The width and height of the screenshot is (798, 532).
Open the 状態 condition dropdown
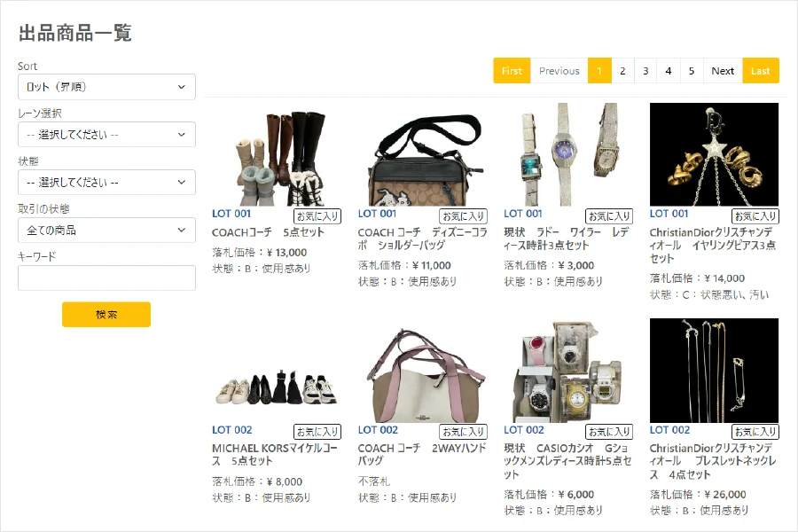pos(106,183)
